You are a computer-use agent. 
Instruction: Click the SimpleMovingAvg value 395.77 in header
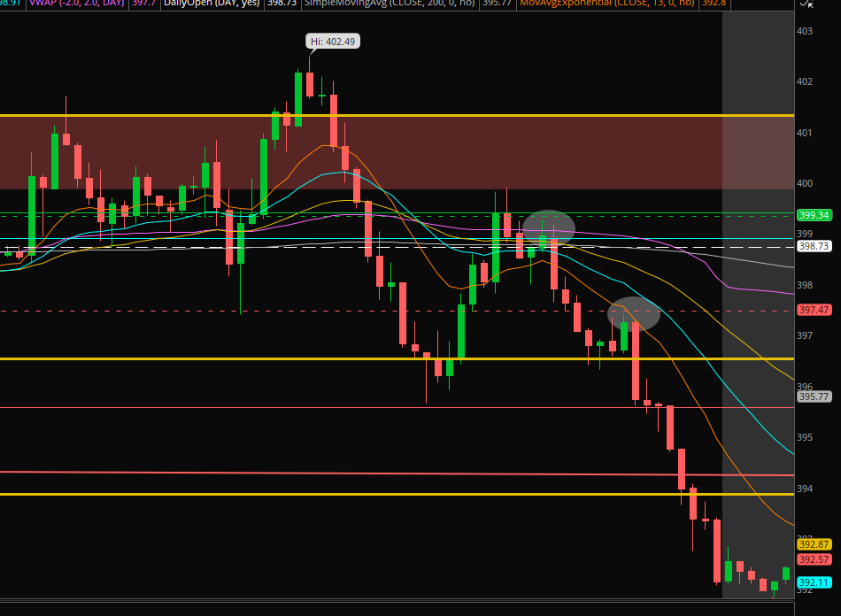tap(497, 4)
